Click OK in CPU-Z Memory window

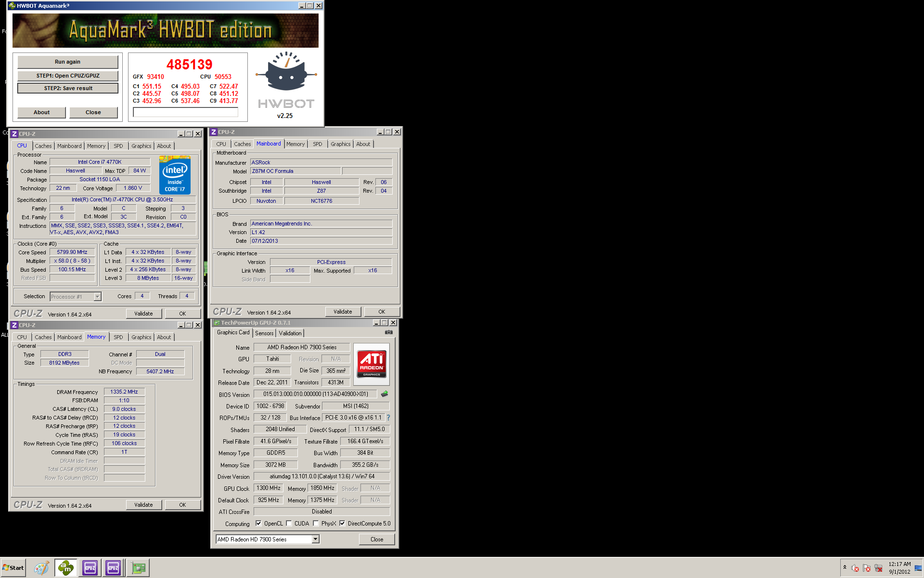182,505
